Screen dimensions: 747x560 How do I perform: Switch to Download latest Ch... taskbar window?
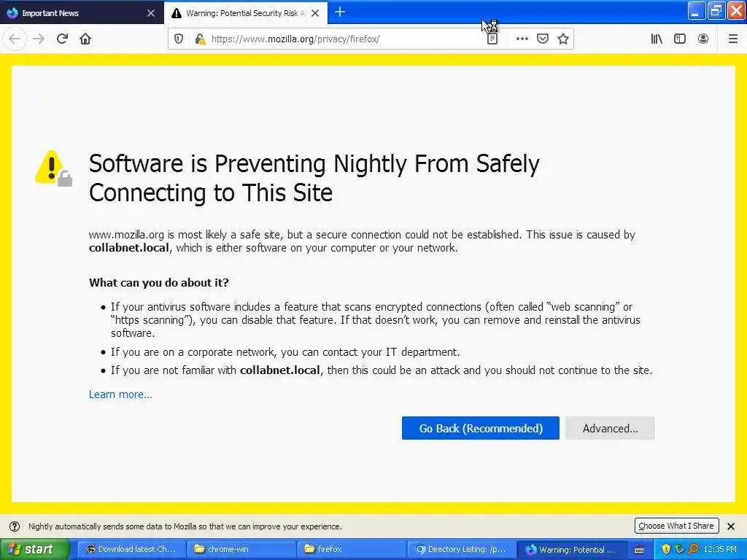(130, 549)
